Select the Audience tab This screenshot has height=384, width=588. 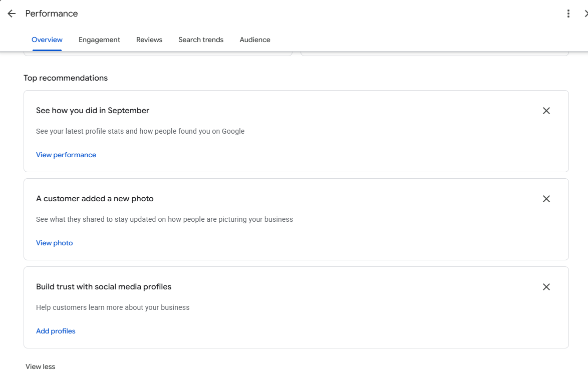255,40
